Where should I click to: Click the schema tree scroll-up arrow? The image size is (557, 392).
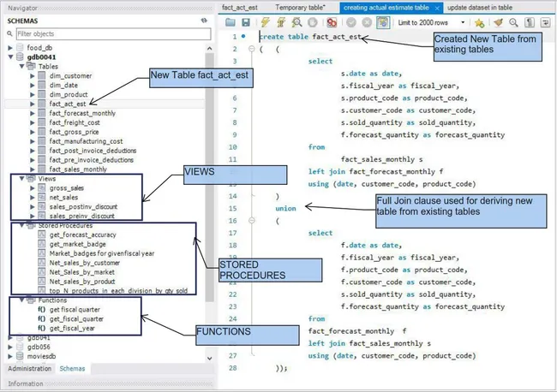point(210,48)
